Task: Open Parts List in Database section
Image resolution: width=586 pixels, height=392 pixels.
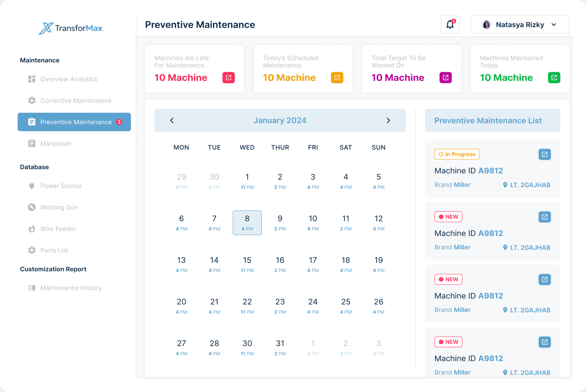Action: pos(54,250)
